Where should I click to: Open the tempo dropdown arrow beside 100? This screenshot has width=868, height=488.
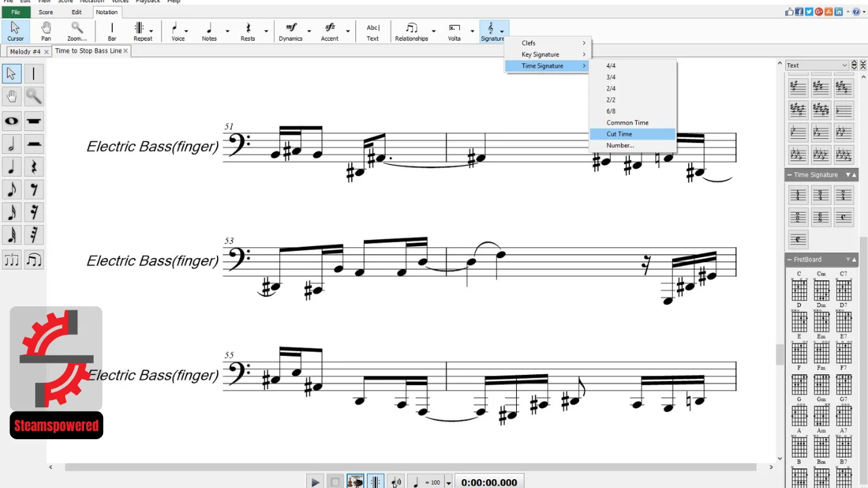click(448, 483)
